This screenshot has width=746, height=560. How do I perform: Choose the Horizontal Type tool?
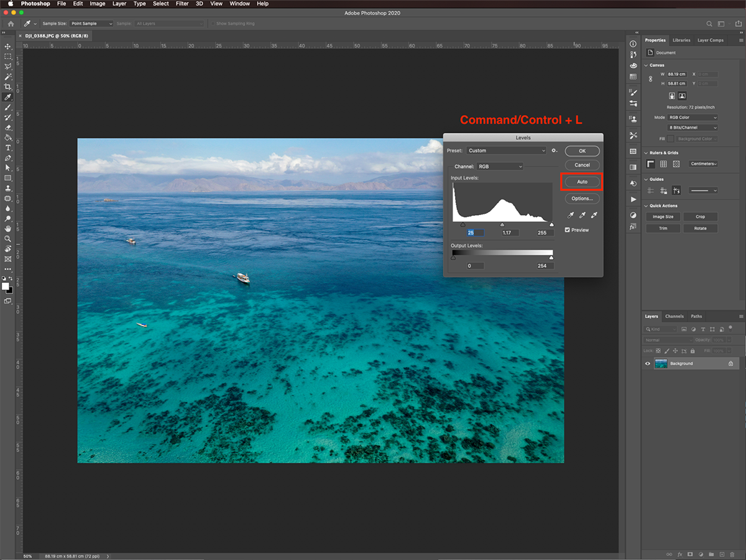[x=8, y=148]
